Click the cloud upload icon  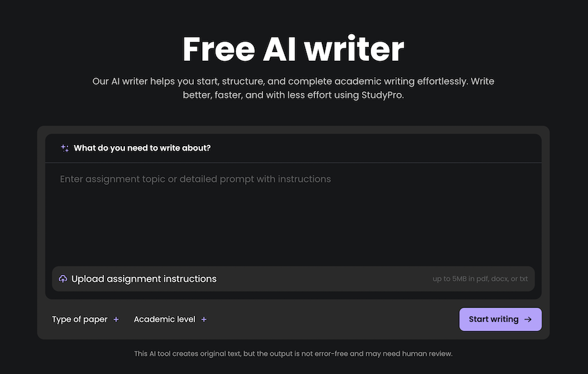(63, 279)
